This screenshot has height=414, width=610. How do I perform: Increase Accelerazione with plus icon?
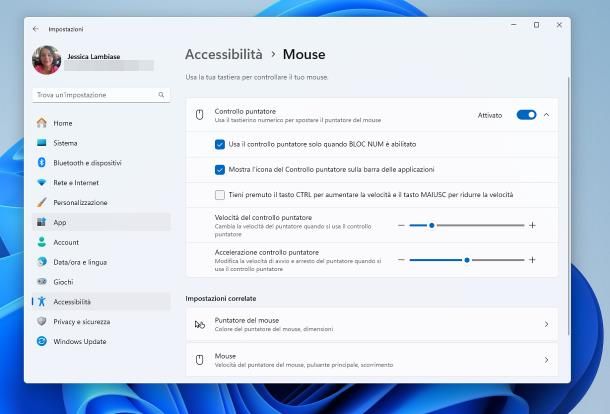[x=532, y=260]
